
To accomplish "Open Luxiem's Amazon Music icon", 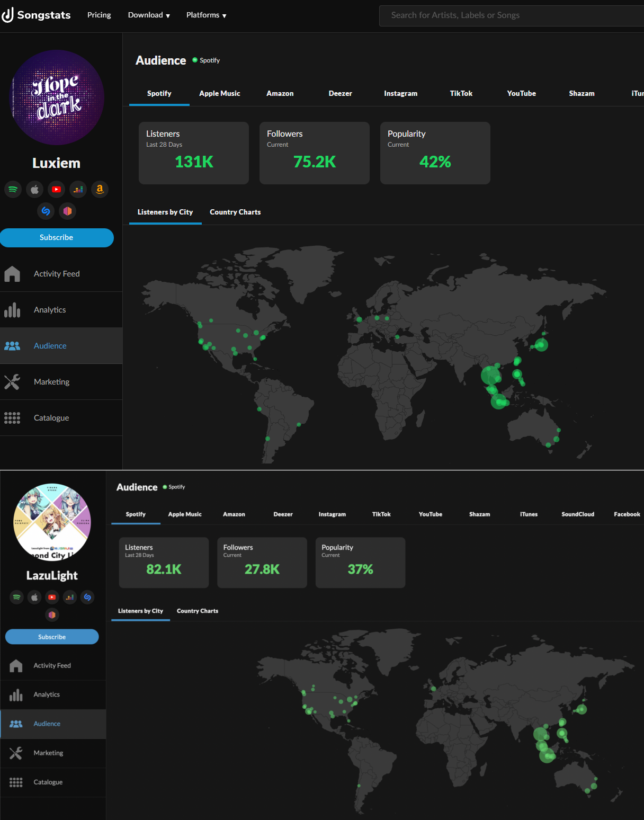I will [x=100, y=189].
